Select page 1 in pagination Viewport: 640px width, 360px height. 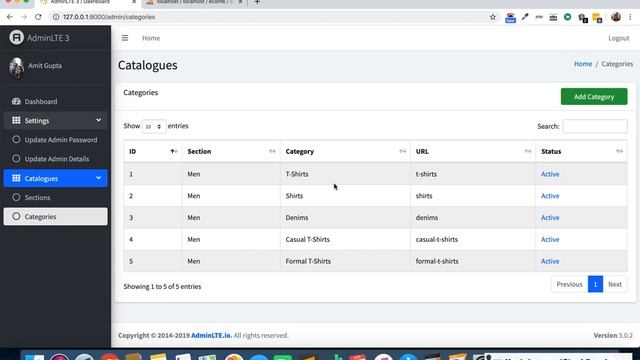tap(595, 284)
